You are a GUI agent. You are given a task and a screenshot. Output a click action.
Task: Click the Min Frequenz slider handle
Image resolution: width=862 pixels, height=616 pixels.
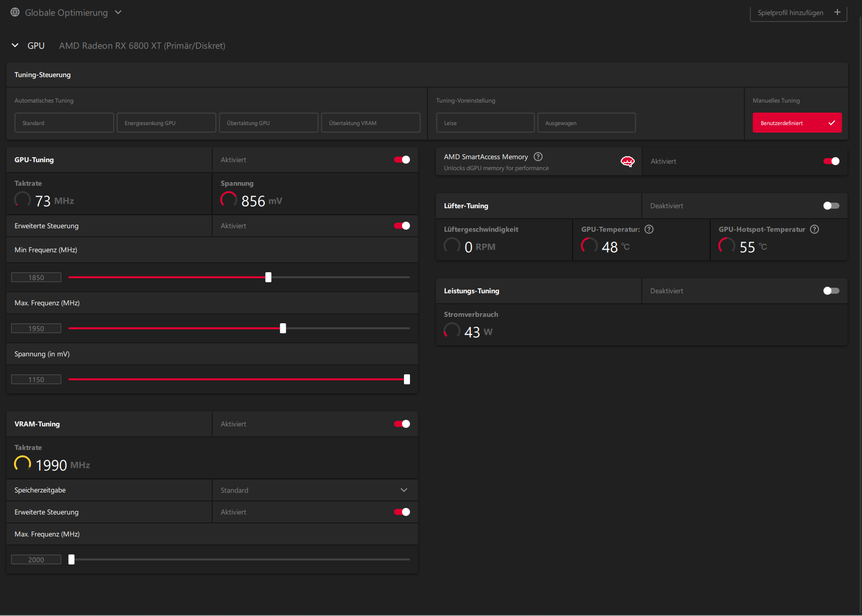268,277
